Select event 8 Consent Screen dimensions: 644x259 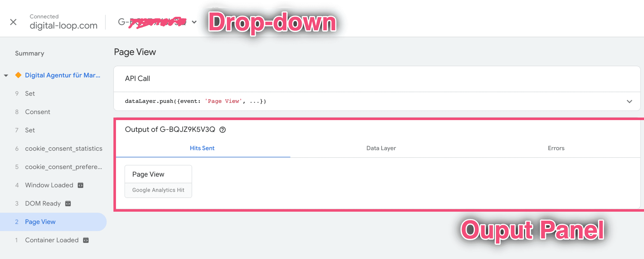(53, 112)
